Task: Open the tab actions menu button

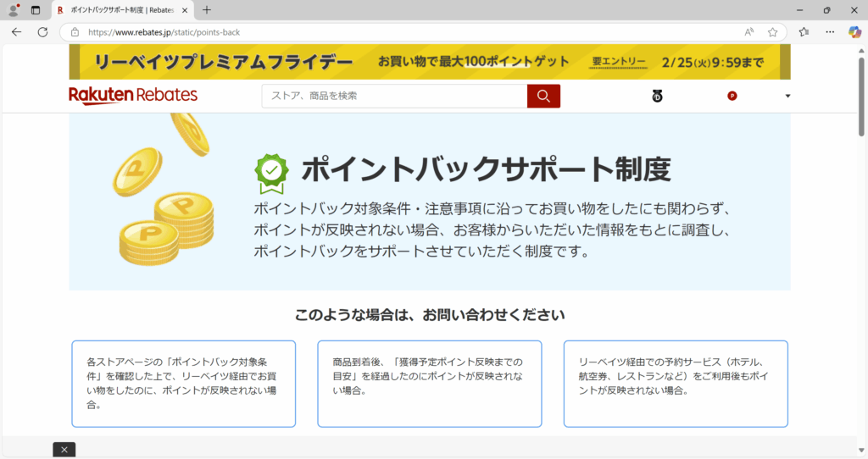Action: tap(36, 10)
